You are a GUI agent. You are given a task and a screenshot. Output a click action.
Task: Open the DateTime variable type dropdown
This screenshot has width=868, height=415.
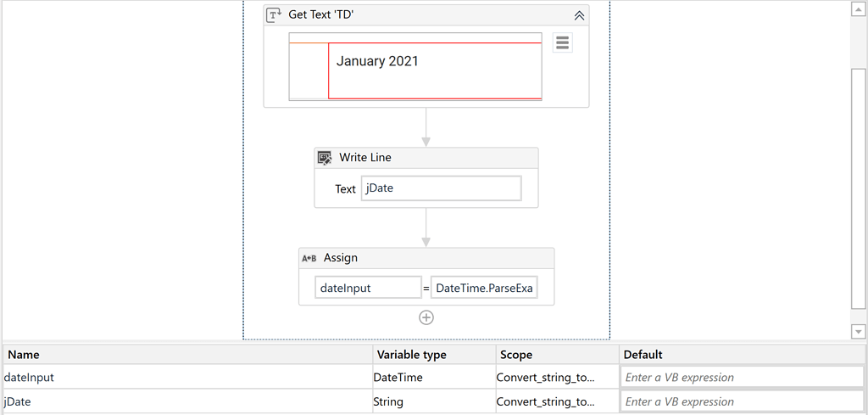click(433, 378)
